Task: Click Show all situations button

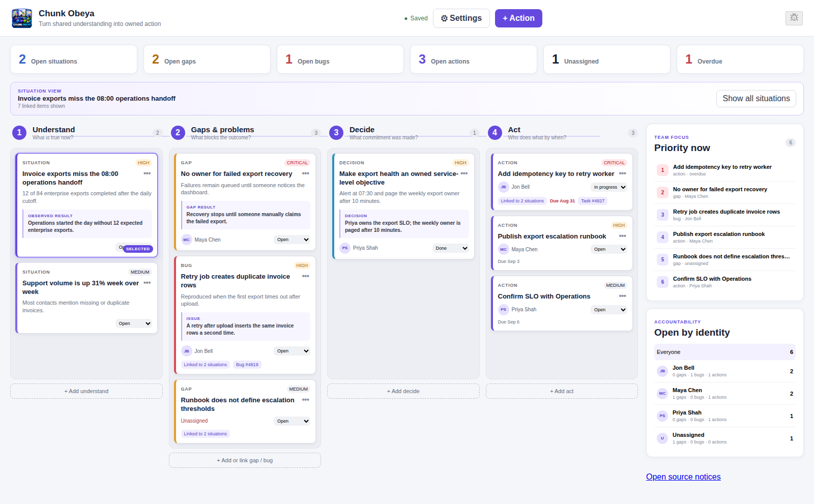Action: coord(756,99)
